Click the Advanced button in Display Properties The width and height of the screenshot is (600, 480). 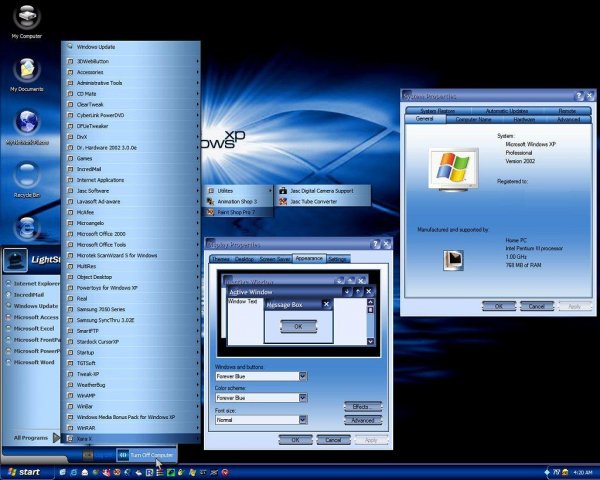363,420
